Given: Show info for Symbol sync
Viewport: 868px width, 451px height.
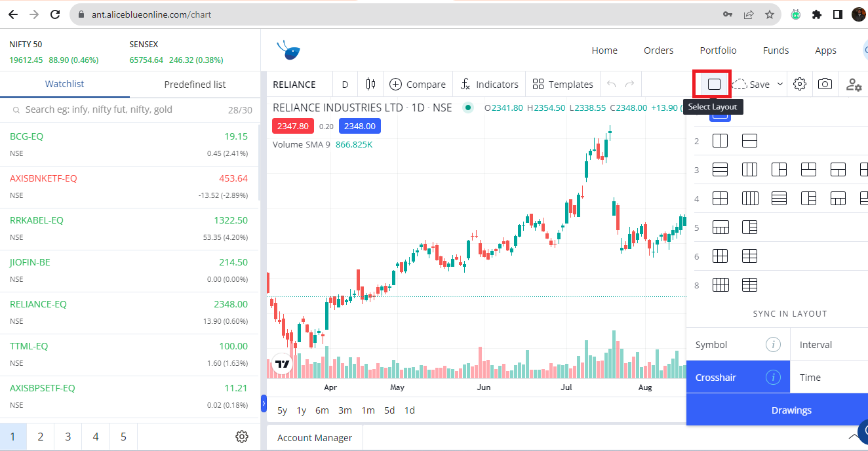Looking at the screenshot, I should click(773, 345).
